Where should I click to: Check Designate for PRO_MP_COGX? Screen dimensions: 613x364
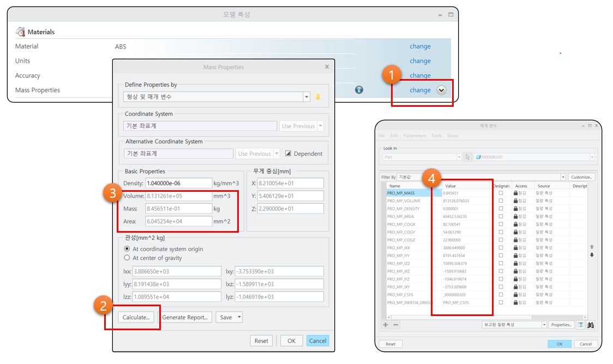pos(501,224)
